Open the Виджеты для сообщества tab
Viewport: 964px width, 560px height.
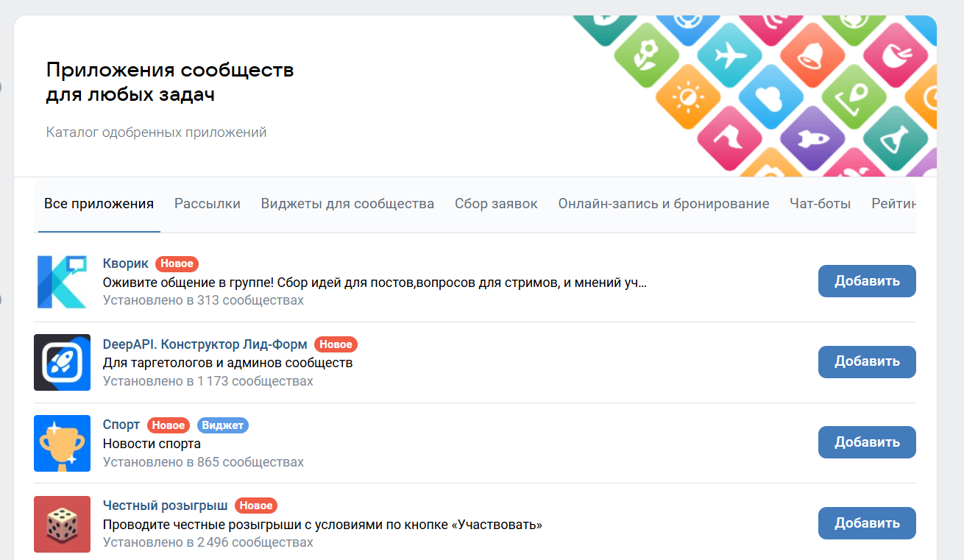coord(347,204)
